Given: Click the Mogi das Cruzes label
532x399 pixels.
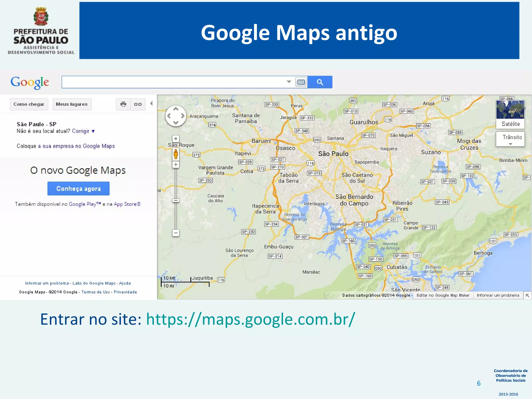Looking at the screenshot, I should 469,144.
